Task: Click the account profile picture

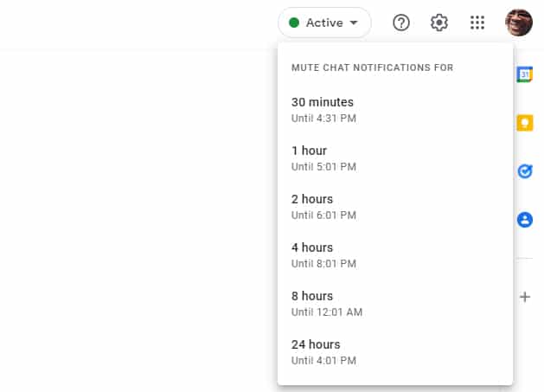Action: coord(519,22)
